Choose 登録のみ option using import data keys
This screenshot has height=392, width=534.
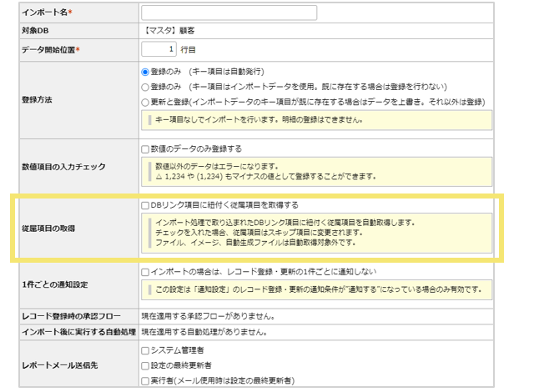pos(145,87)
